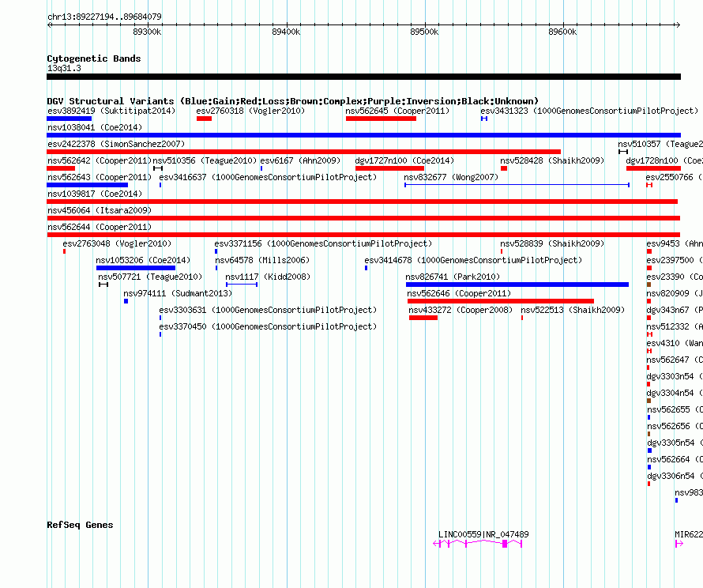This screenshot has width=703, height=588.
Task: Click the red nsv562646 loss bar
Action: click(x=501, y=301)
